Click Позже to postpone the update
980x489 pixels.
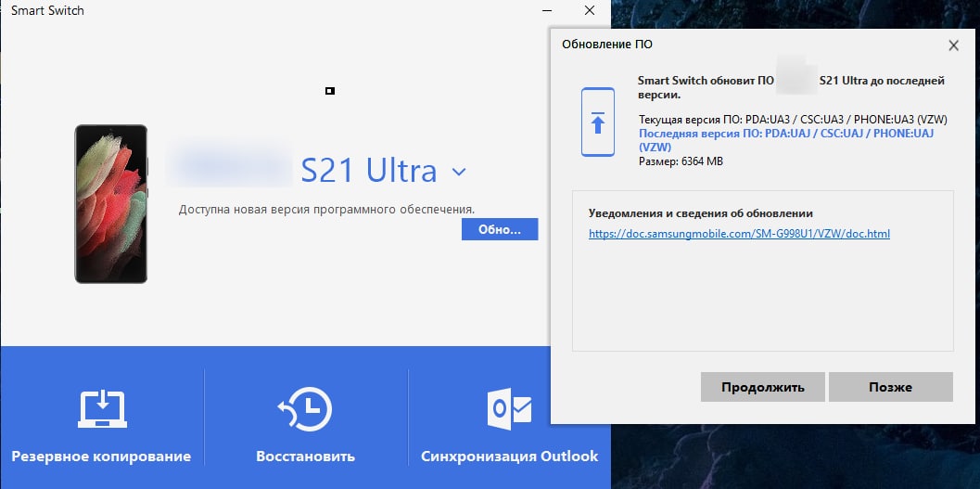click(891, 387)
